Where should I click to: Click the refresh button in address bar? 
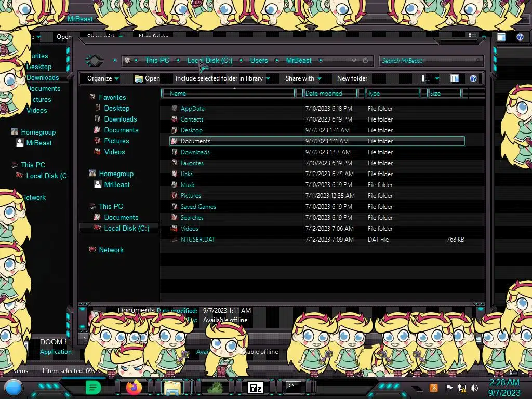coord(365,60)
